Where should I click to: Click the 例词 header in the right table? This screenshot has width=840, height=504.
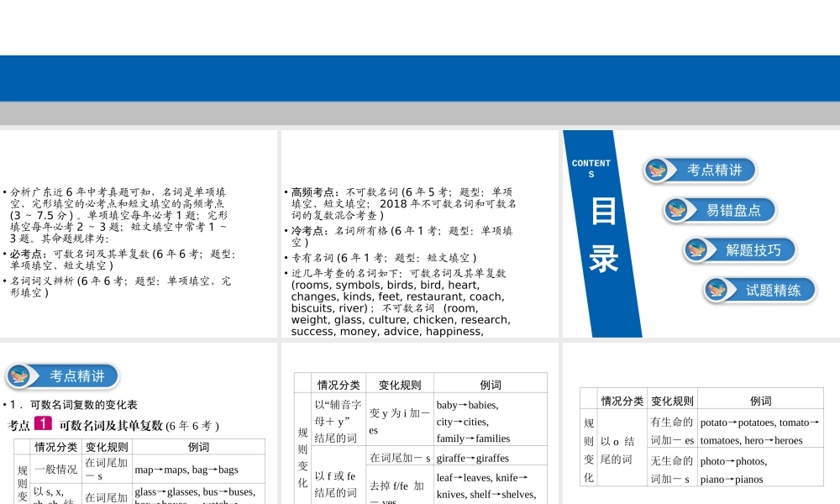coord(761,402)
